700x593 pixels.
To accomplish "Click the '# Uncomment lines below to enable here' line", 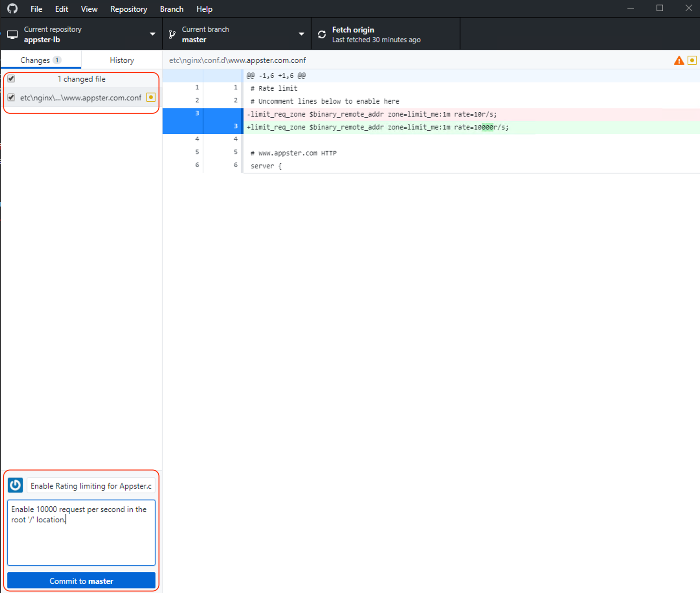I will [325, 101].
